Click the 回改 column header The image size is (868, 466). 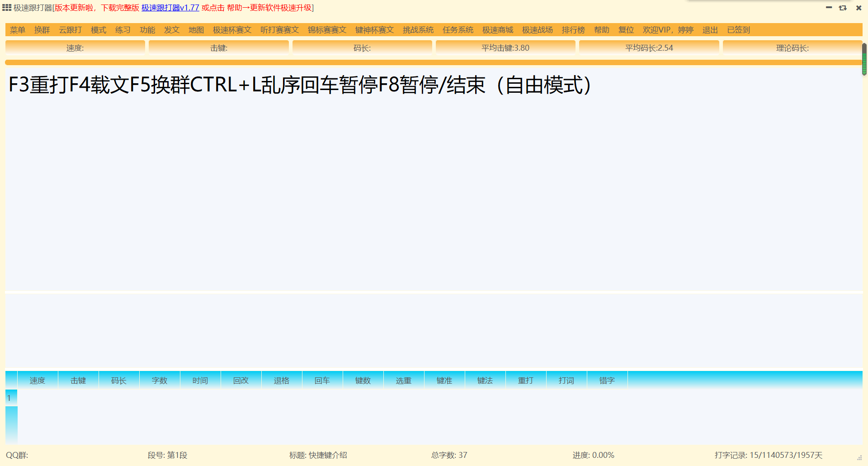(241, 380)
